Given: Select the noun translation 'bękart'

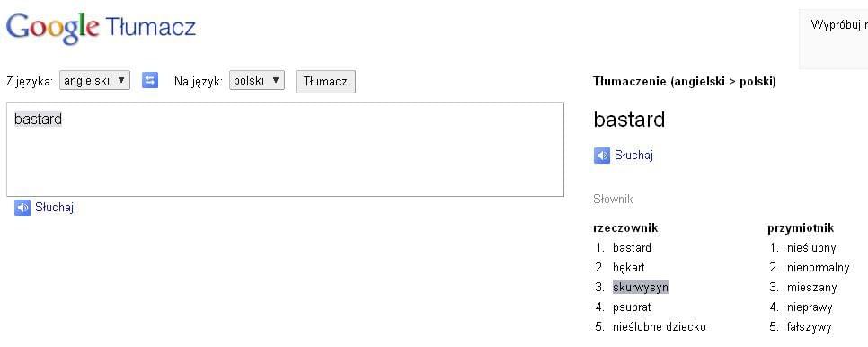Looking at the screenshot, I should click(629, 268).
